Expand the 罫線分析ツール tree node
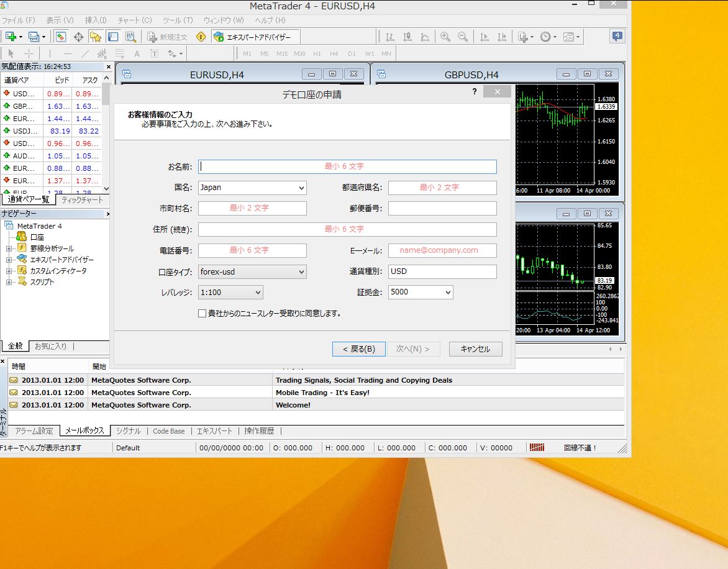The height and width of the screenshot is (569, 728). coord(9,248)
